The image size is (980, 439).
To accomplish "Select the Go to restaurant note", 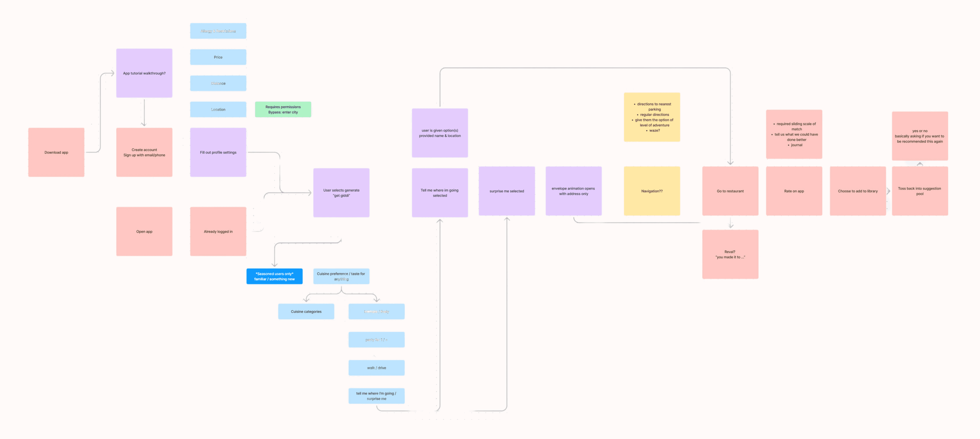I will [730, 191].
